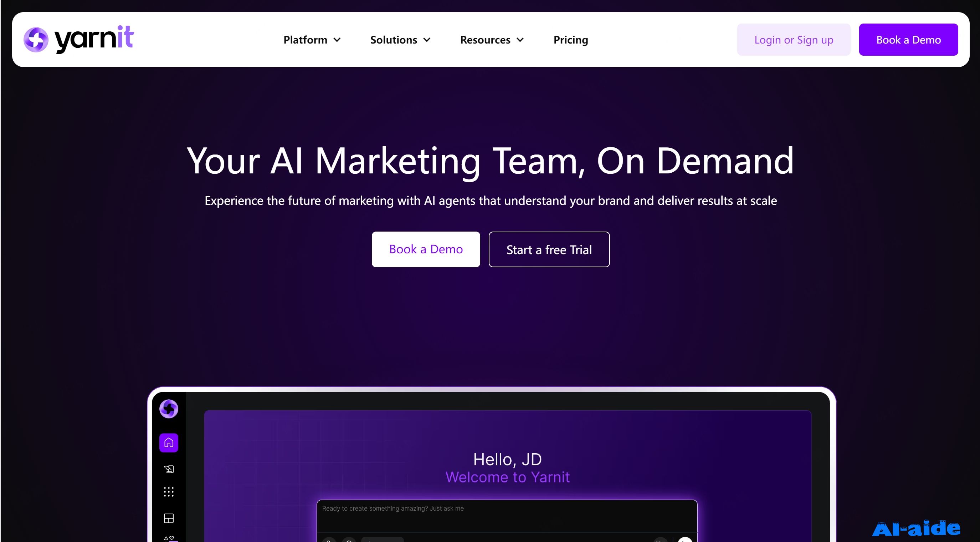Click the Yarnit swirl logo in app preview sidebar
980x542 pixels.
coord(169,409)
